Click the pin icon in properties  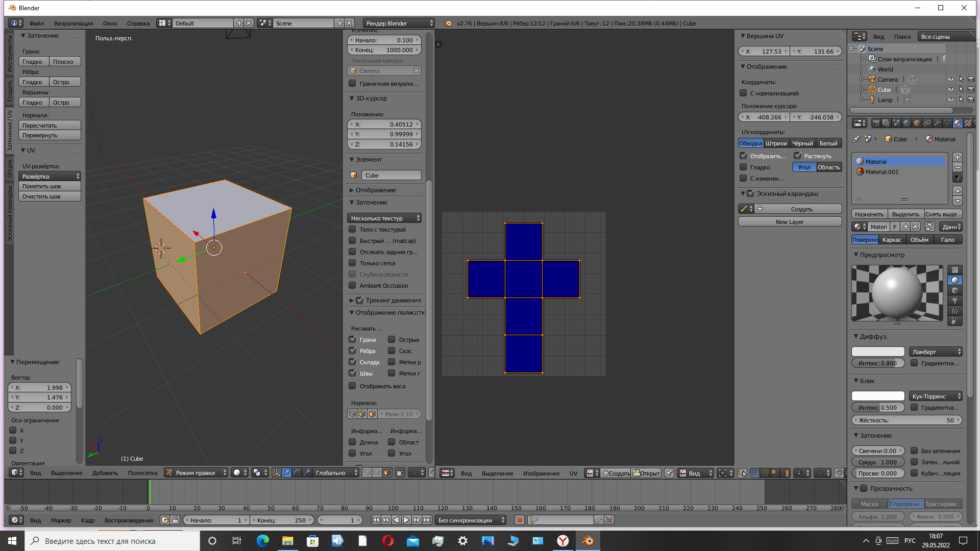point(856,139)
